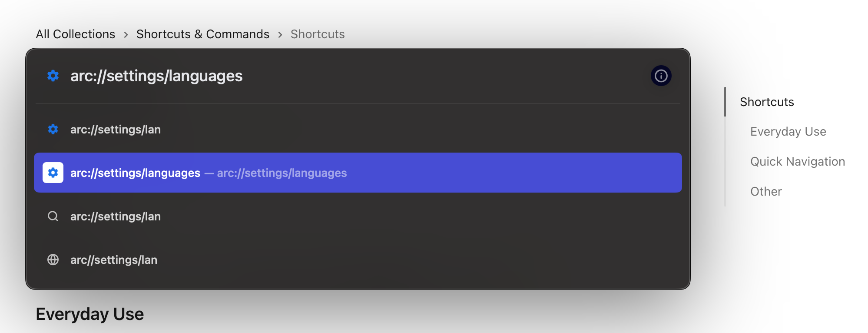Image resolution: width=868 pixels, height=333 pixels.
Task: Select Shortcuts in the right table of contents
Action: tap(767, 102)
